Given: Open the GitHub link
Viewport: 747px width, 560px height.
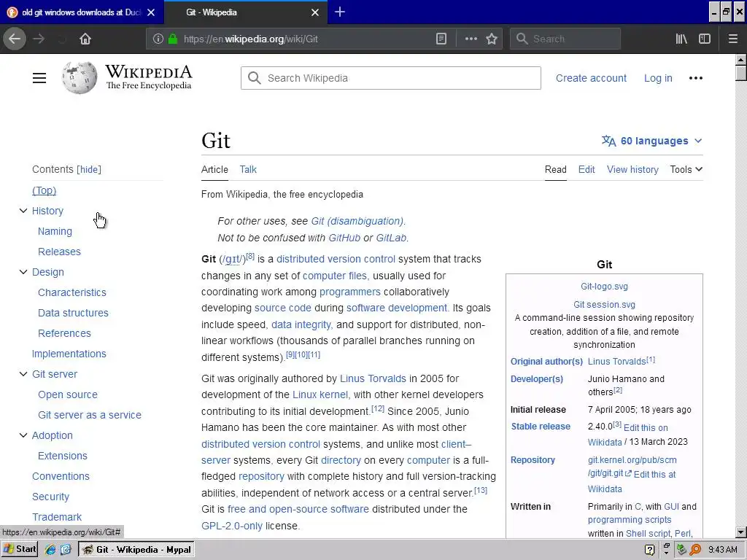Looking at the screenshot, I should [344, 238].
